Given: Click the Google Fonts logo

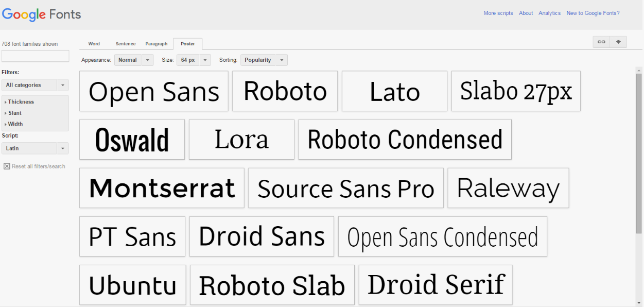Looking at the screenshot, I should coord(42,14).
